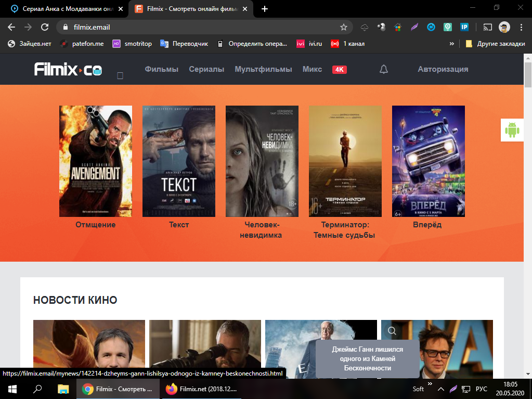Open the 4K badge section
The image size is (532, 399).
coord(339,70)
